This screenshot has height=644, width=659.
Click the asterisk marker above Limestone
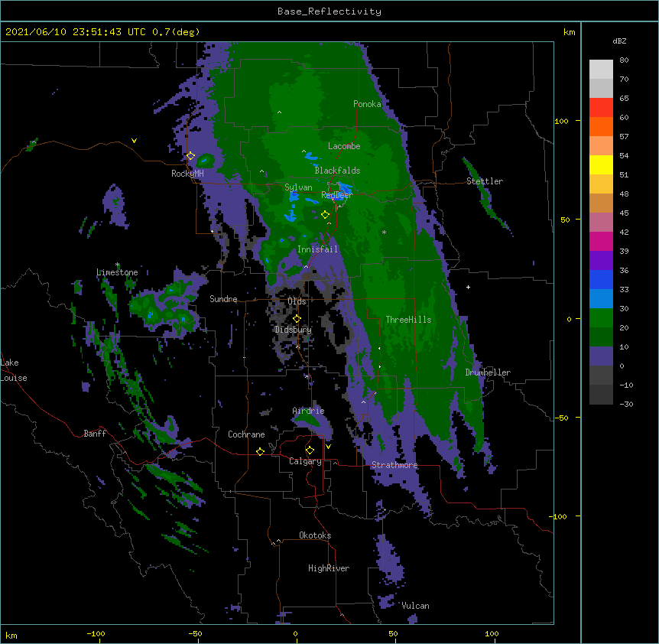click(118, 265)
